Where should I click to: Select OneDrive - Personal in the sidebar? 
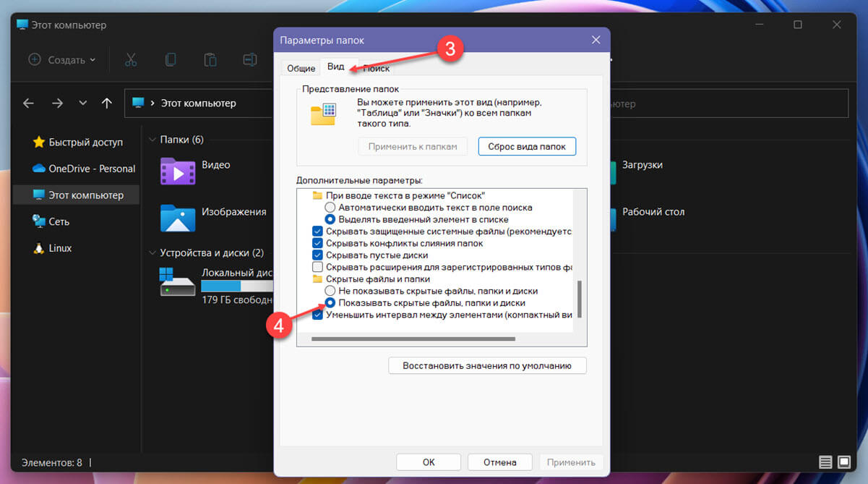point(83,169)
